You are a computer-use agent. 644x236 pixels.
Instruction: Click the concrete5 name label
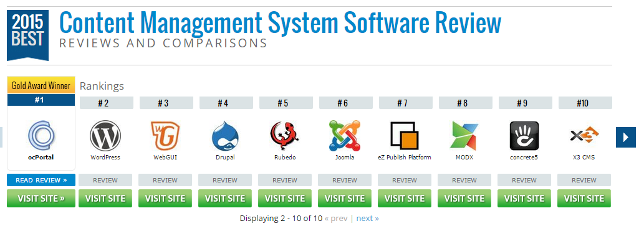[x=524, y=157]
